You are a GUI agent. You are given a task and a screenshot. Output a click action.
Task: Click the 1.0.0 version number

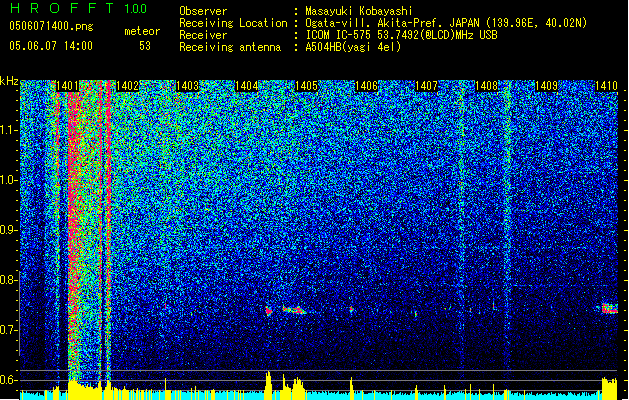coord(136,8)
